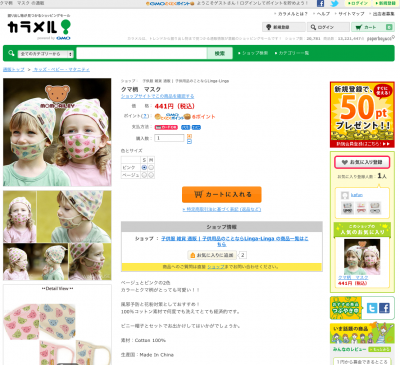Click the gray 新規登録 button with bulb
This screenshot has width=400, height=365.
[284, 27]
